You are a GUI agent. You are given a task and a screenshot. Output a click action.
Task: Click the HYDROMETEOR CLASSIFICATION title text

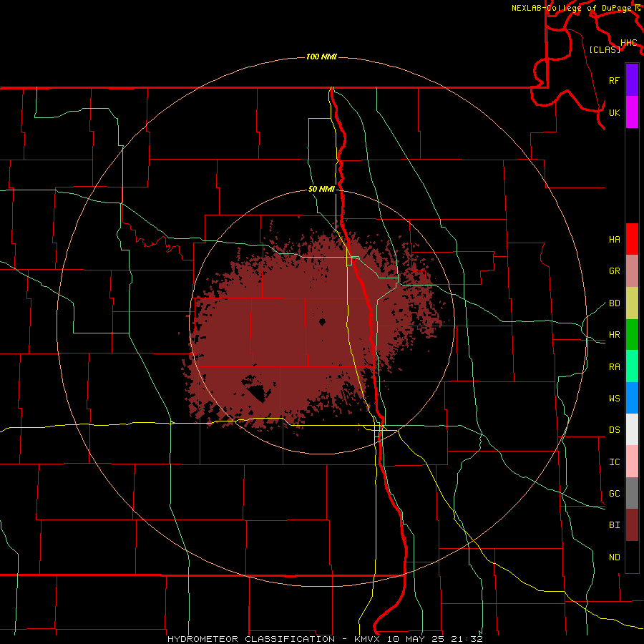click(x=251, y=639)
